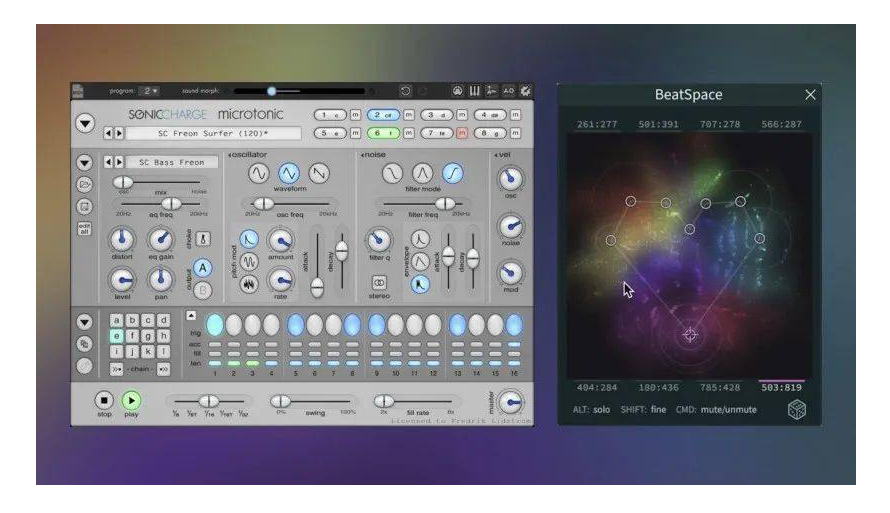Select output A

203,268
